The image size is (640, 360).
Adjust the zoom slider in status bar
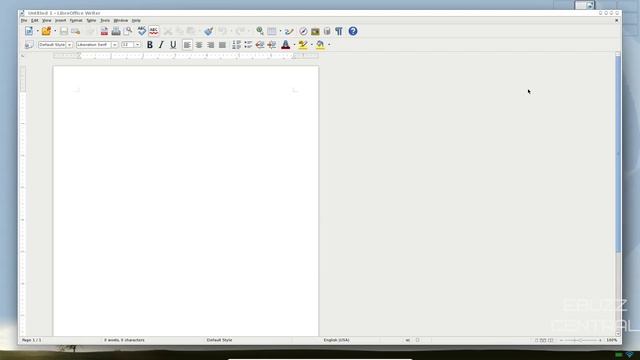(x=580, y=340)
